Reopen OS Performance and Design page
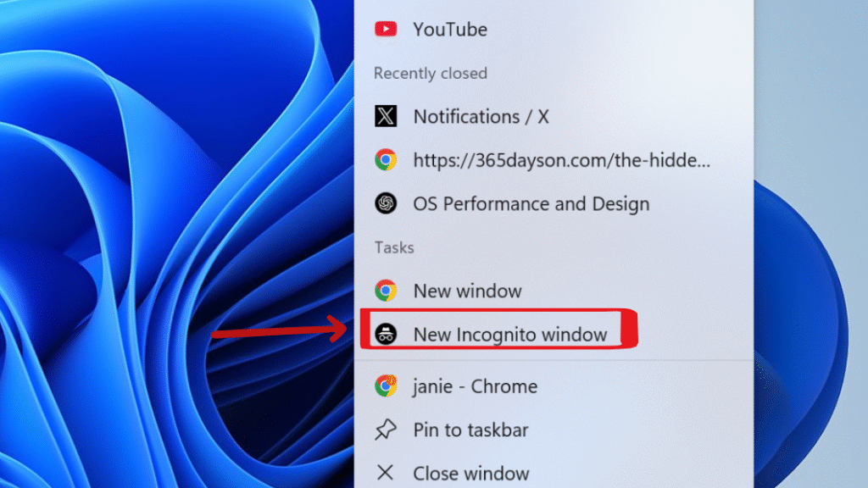This screenshot has height=488, width=868. point(554,204)
